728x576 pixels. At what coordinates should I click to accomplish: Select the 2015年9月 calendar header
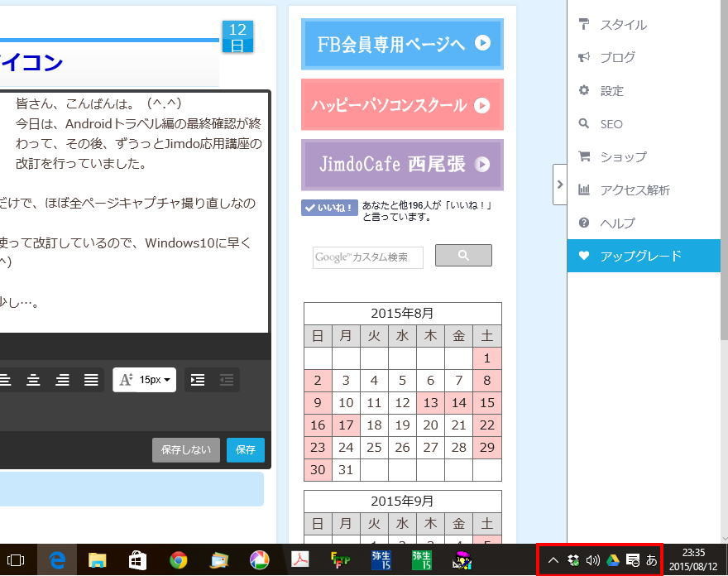click(x=403, y=502)
